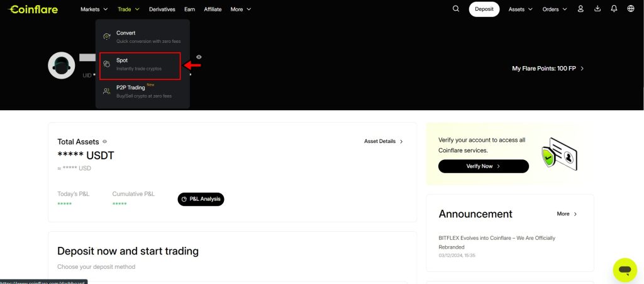The width and height of the screenshot is (644, 284).
Task: Click the download app icon
Action: pyautogui.click(x=597, y=9)
